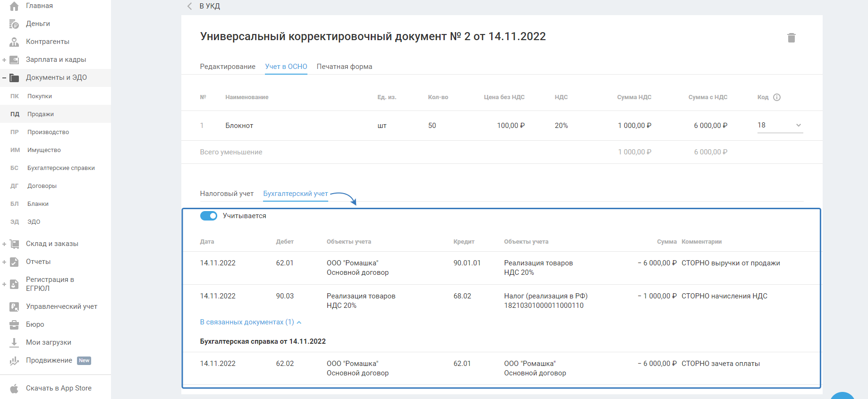
Task: Click the Мои загрузки download icon
Action: pos(14,343)
